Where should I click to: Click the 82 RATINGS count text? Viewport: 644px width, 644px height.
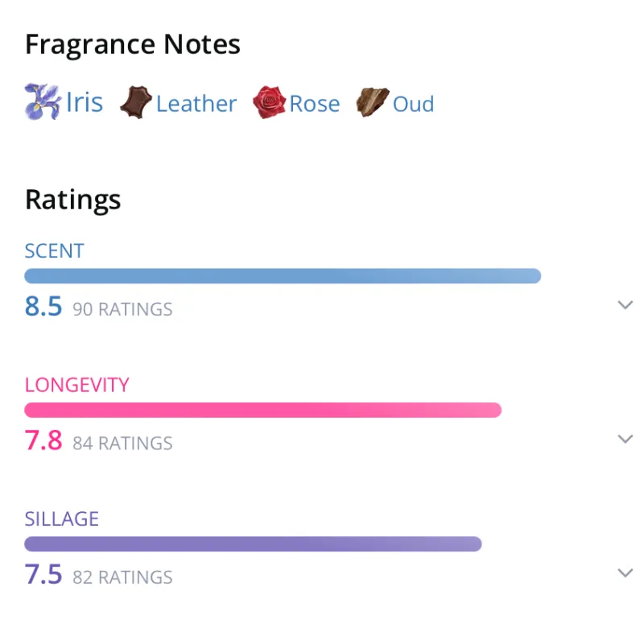(x=122, y=577)
